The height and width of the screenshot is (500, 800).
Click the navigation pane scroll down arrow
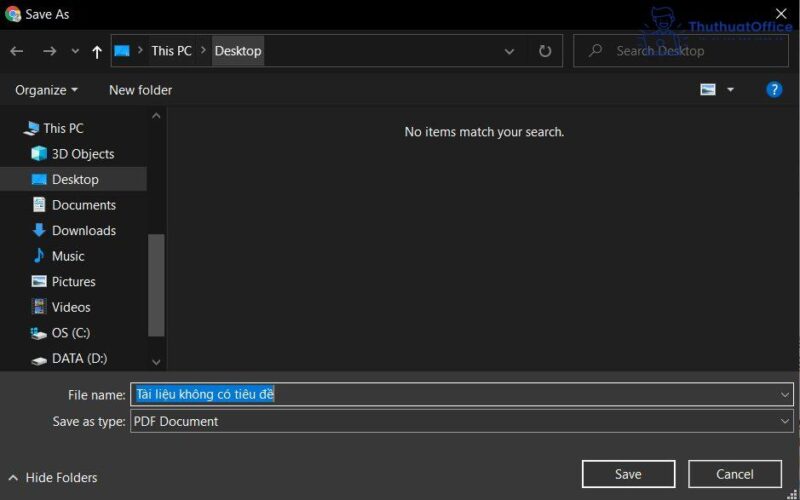coord(156,362)
